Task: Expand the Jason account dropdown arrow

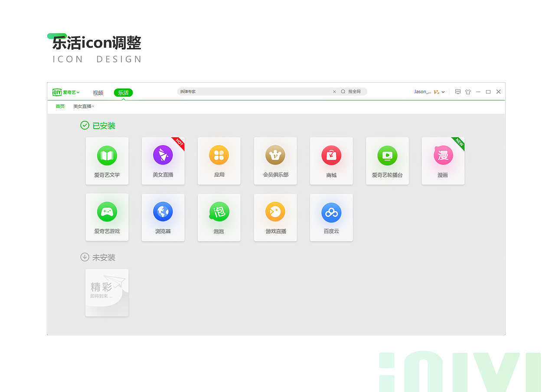Action: point(443,92)
